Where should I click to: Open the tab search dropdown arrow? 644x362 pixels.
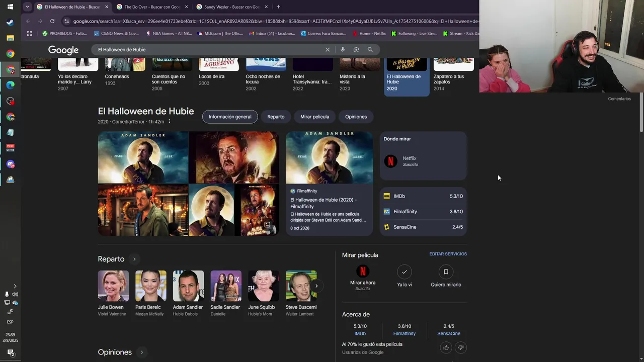pyautogui.click(x=27, y=7)
